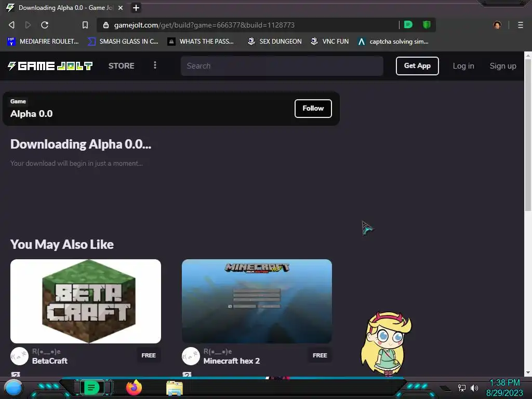Open the Minecraft hex 2 thumbnail
This screenshot has width=532, height=399.
click(x=257, y=301)
